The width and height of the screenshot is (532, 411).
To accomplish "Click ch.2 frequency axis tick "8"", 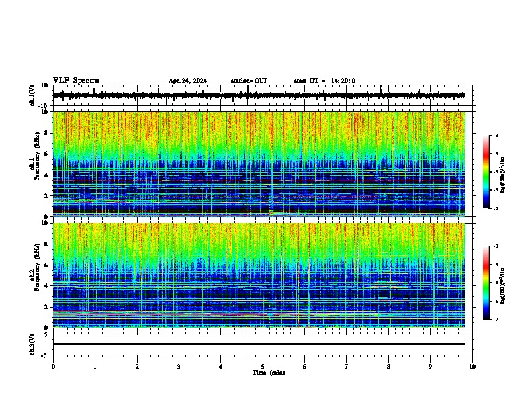I will pos(47,244).
